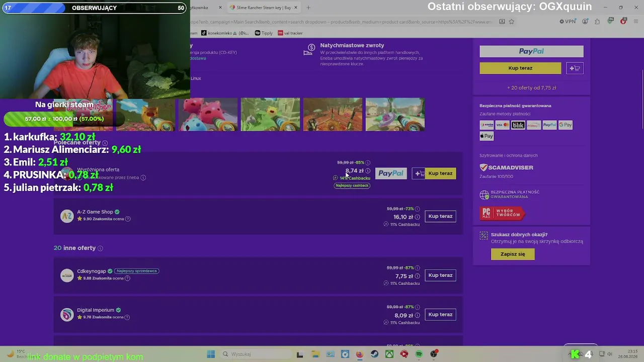Image resolution: width=644 pixels, height=362 pixels.
Task: Click info icon beside Cdkeynogap rating
Action: (x=127, y=279)
